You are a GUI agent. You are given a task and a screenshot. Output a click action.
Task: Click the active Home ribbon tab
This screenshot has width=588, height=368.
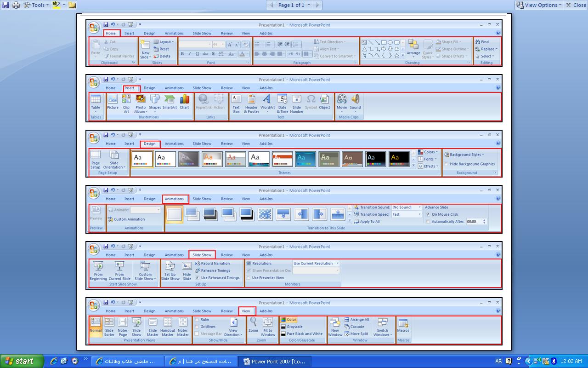(112, 33)
